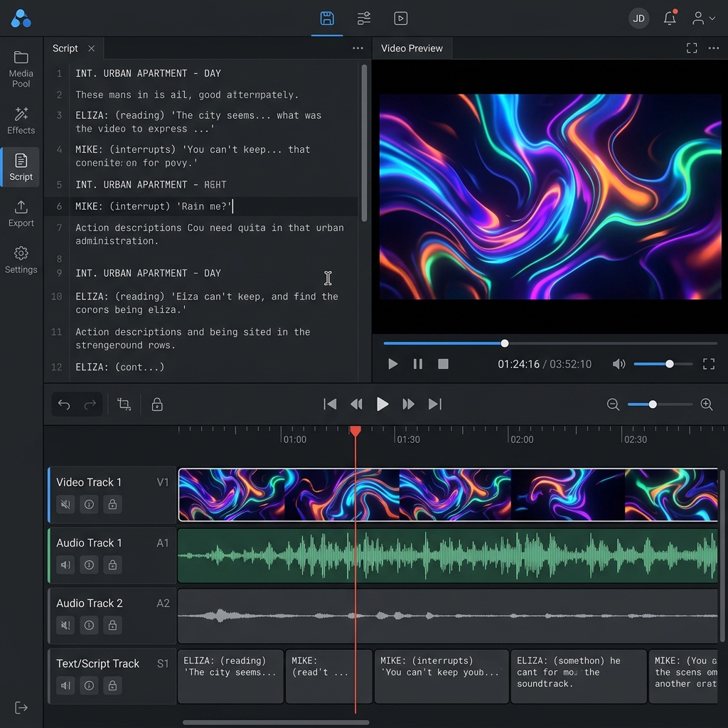The width and height of the screenshot is (728, 728).
Task: Select the crop tool in timeline toolbar
Action: [124, 405]
